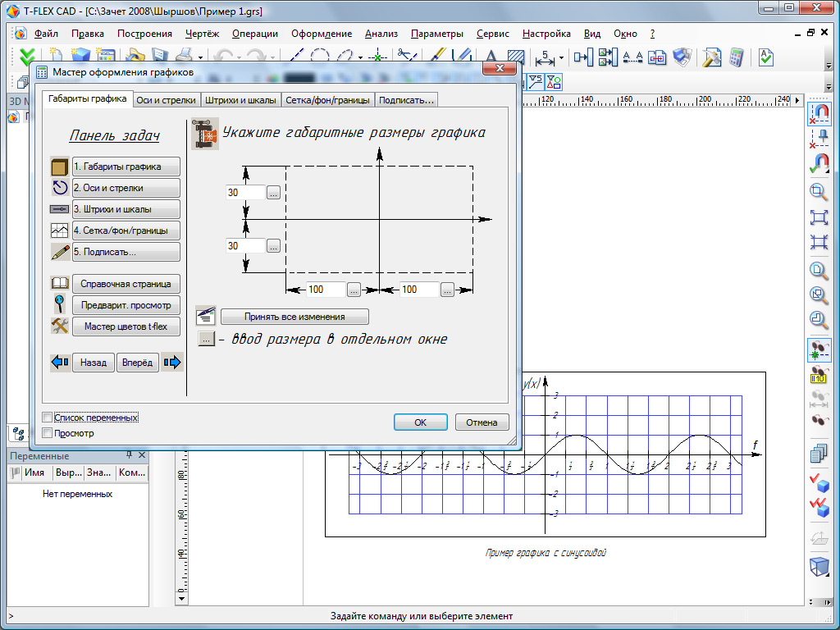Click the Справочная страница button
This screenshot has height=630, width=840.
[x=126, y=284]
